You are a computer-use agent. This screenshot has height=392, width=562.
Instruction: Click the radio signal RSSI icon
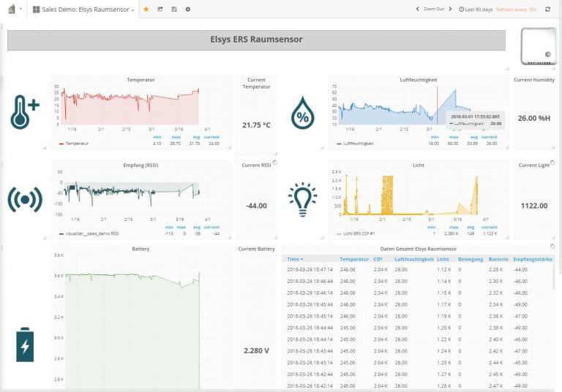(25, 200)
